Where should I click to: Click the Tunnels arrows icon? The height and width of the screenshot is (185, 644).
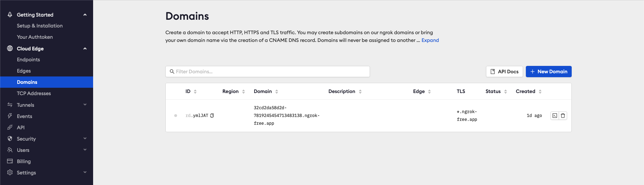(x=10, y=105)
